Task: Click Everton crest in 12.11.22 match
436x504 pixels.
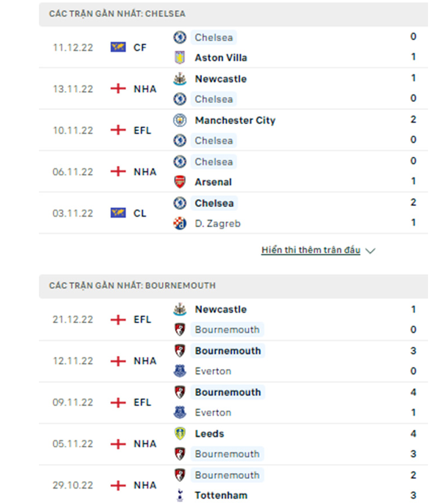Action: (180, 371)
